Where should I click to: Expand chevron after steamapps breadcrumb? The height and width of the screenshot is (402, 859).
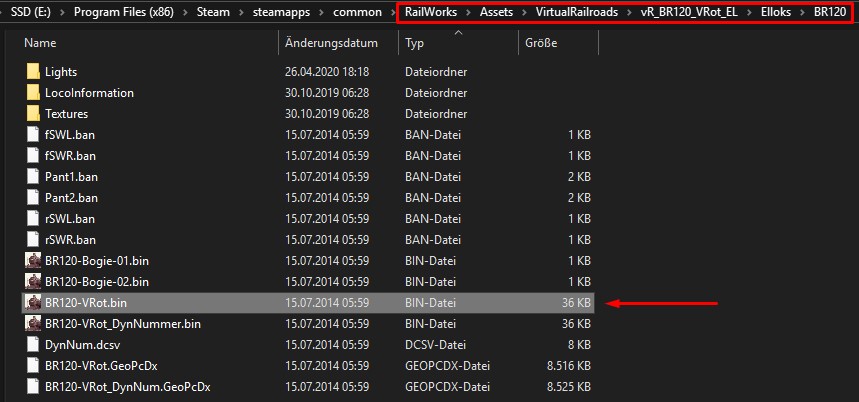pos(322,13)
